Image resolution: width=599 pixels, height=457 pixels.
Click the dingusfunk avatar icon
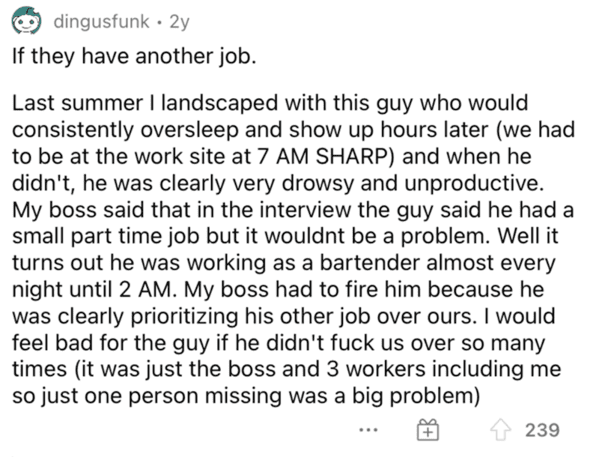point(26,21)
